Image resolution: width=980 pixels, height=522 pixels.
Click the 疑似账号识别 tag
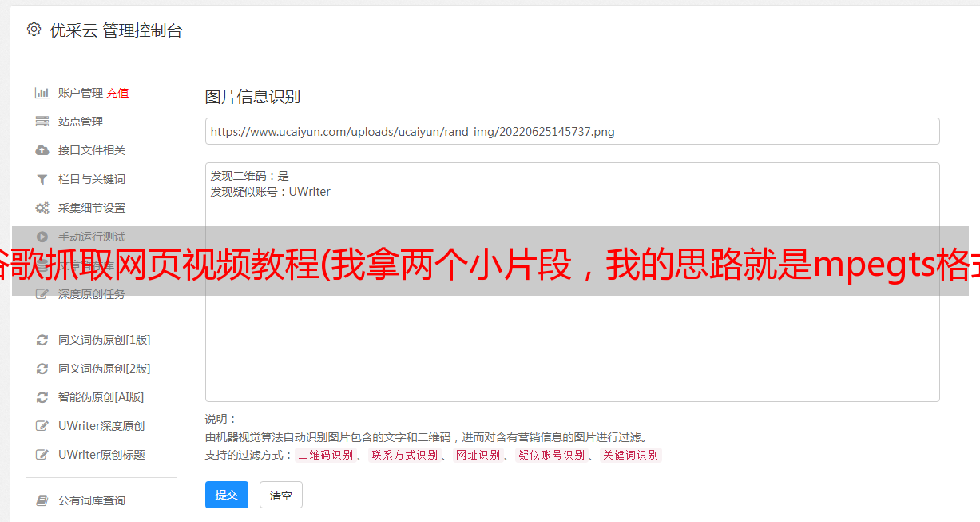tap(551, 455)
